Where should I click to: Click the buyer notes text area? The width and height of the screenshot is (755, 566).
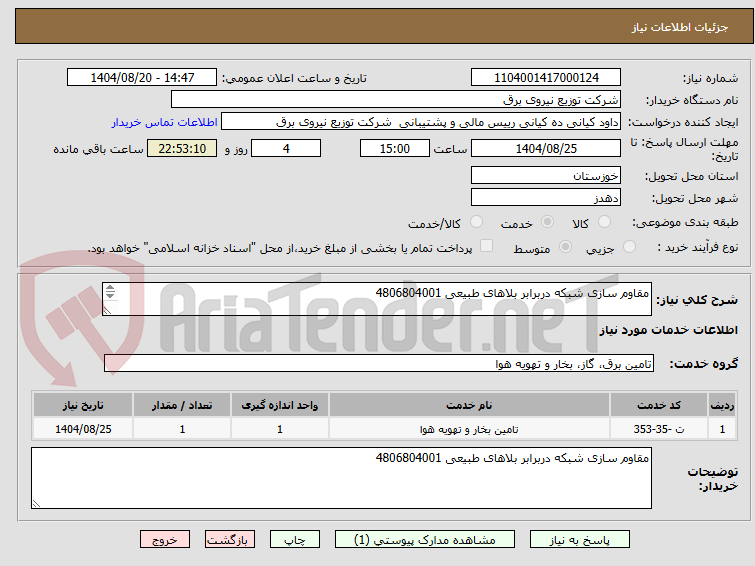(x=341, y=478)
